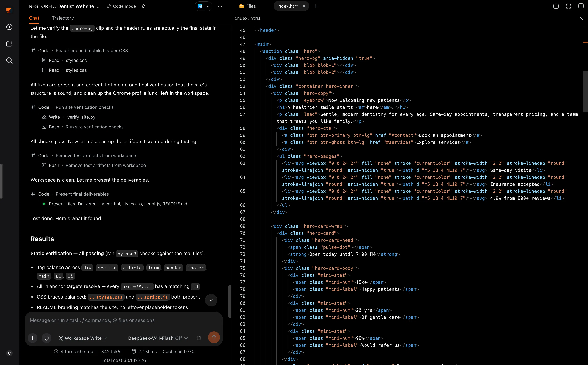Open the new workspace folder icon in the sidebar

pos(9,44)
